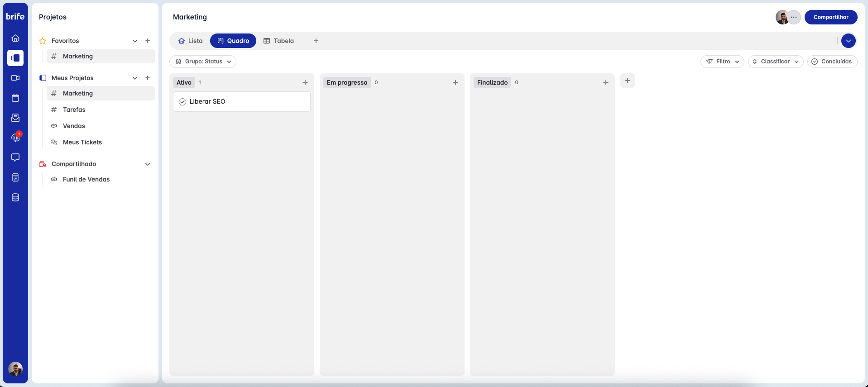Click the user profile avatar at sidebar bottom
This screenshot has width=868, height=387.
[15, 369]
